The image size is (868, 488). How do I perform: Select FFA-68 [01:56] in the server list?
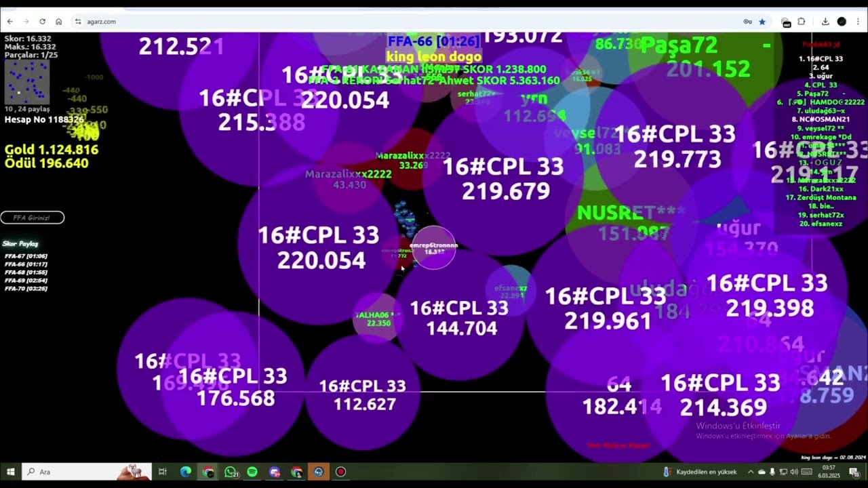click(26, 272)
